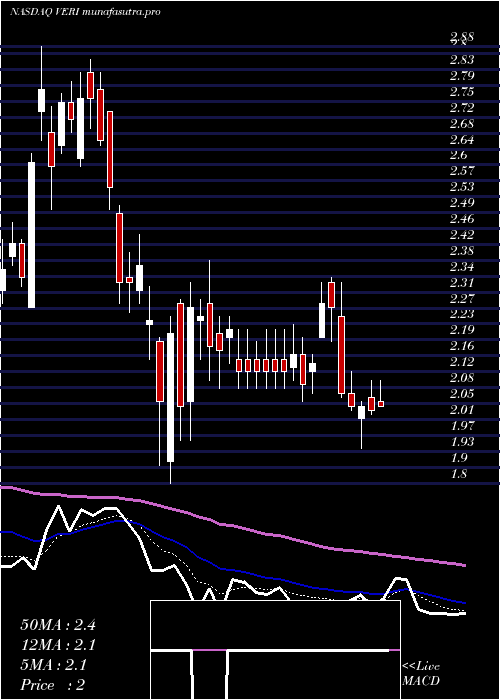Click the 2.12 axis value
Image resolution: width=500 pixels, height=700 pixels.
(x=462, y=362)
